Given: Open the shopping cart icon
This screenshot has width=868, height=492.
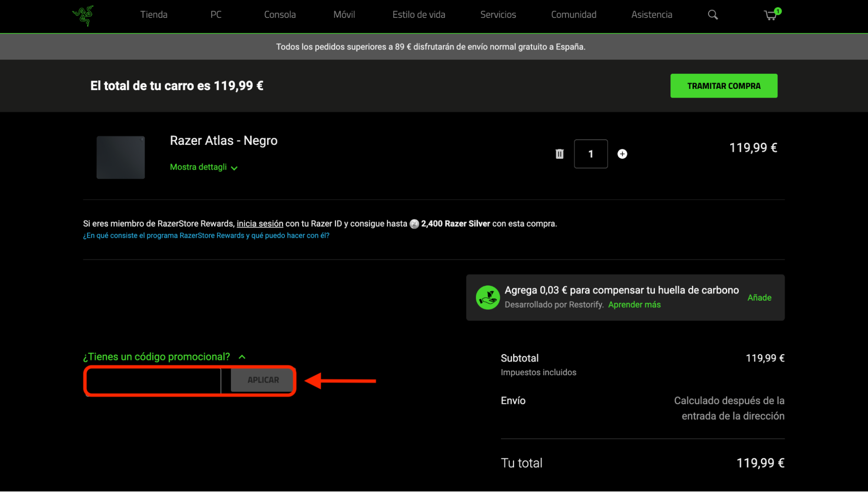Looking at the screenshot, I should coord(772,15).
